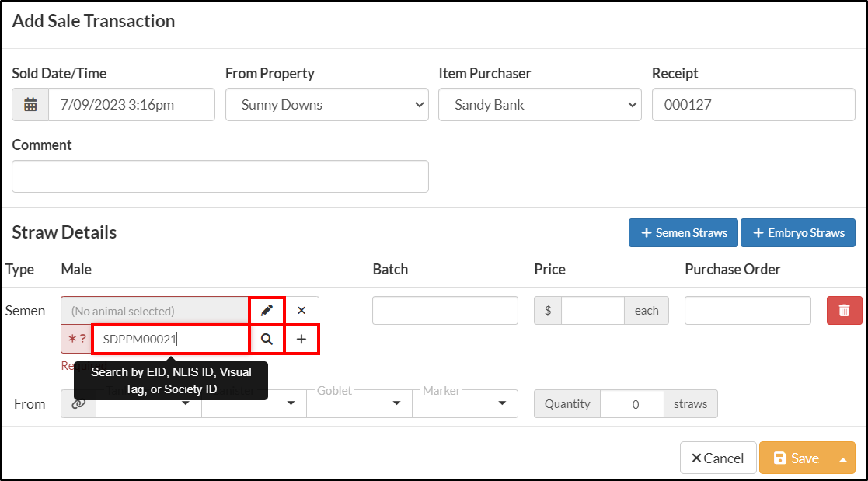
Task: Click the Quantity straws field
Action: tap(632, 403)
